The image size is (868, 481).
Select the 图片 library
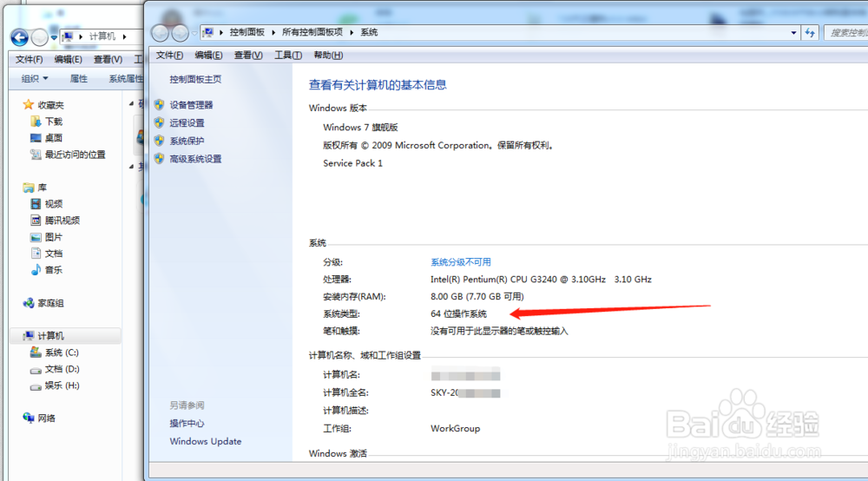pos(54,237)
